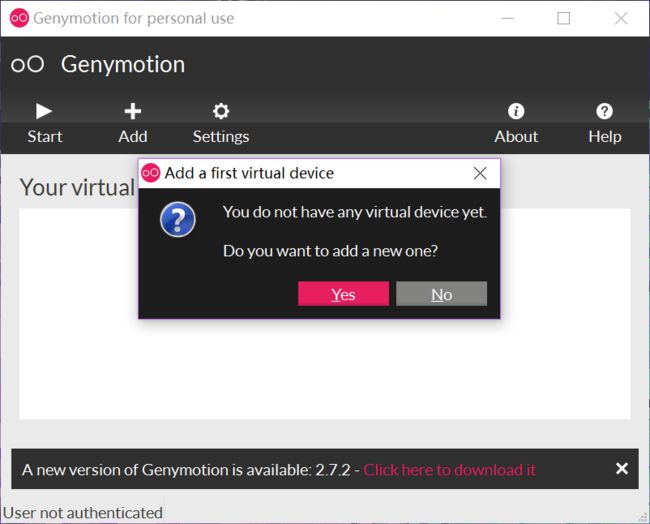Click the dialog title bar Genymotion icon

(x=150, y=173)
